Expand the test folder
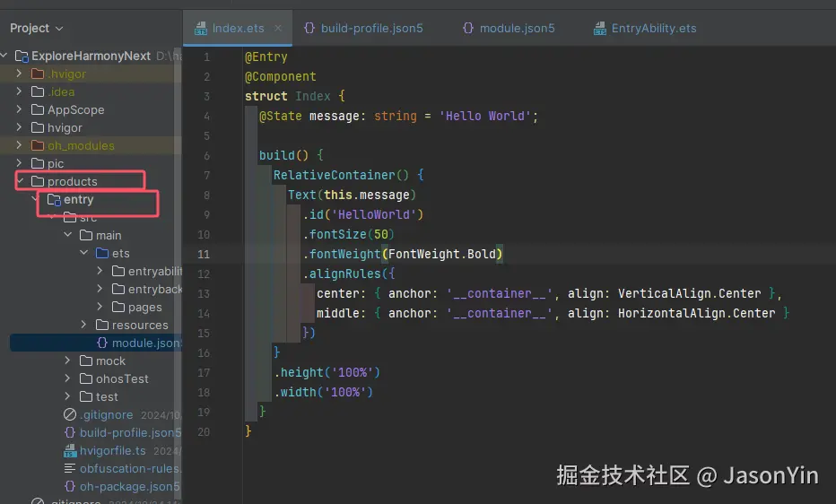This screenshot has width=836, height=504. tap(67, 397)
